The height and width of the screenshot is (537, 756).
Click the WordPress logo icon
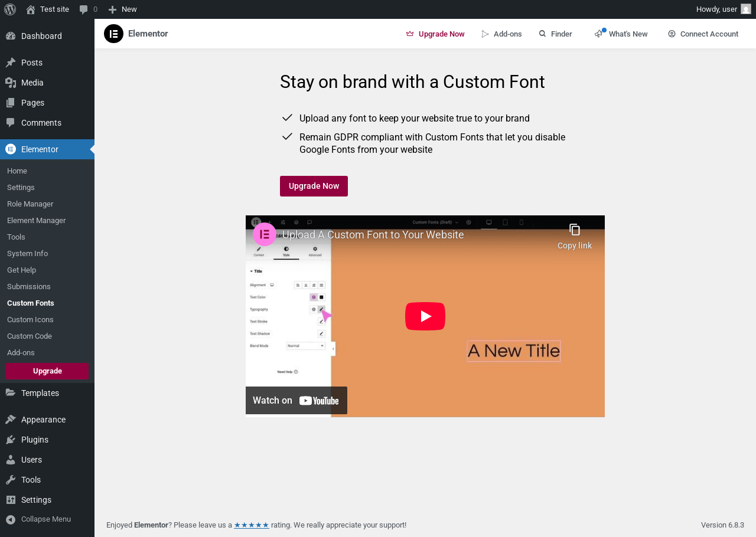(10, 9)
